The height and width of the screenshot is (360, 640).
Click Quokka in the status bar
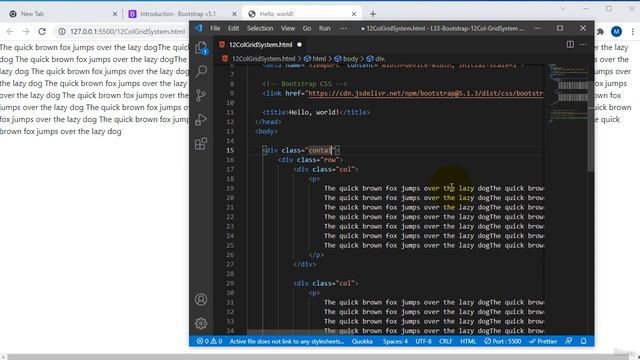pos(362,341)
